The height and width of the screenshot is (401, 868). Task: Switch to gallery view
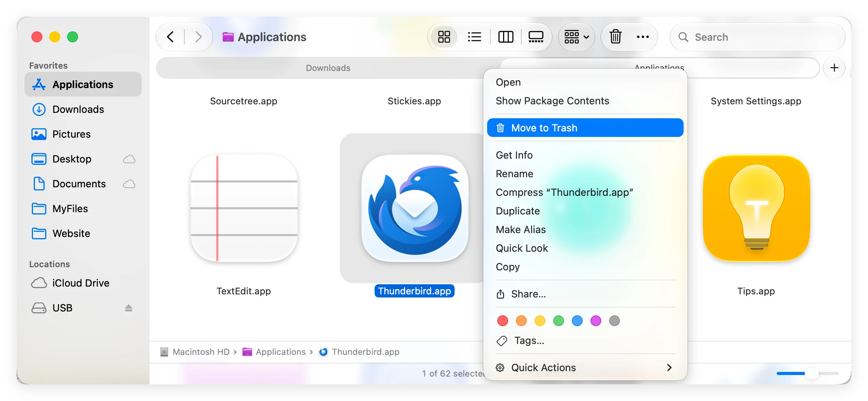(x=536, y=37)
